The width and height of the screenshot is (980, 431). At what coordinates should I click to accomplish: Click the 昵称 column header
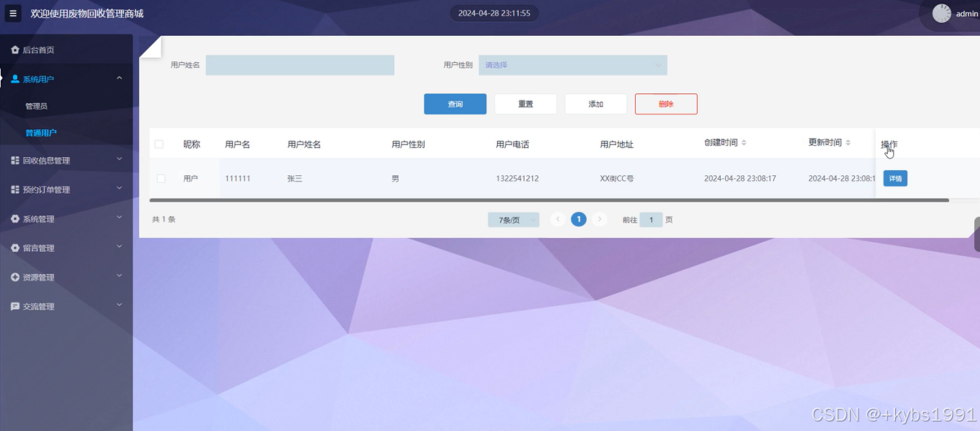(191, 145)
